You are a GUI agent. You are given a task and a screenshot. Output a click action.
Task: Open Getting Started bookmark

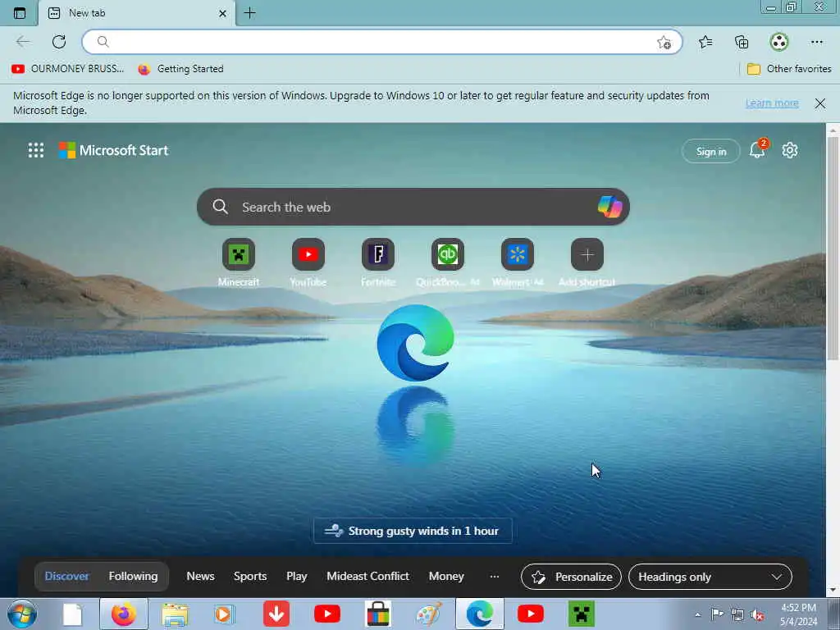181,69
